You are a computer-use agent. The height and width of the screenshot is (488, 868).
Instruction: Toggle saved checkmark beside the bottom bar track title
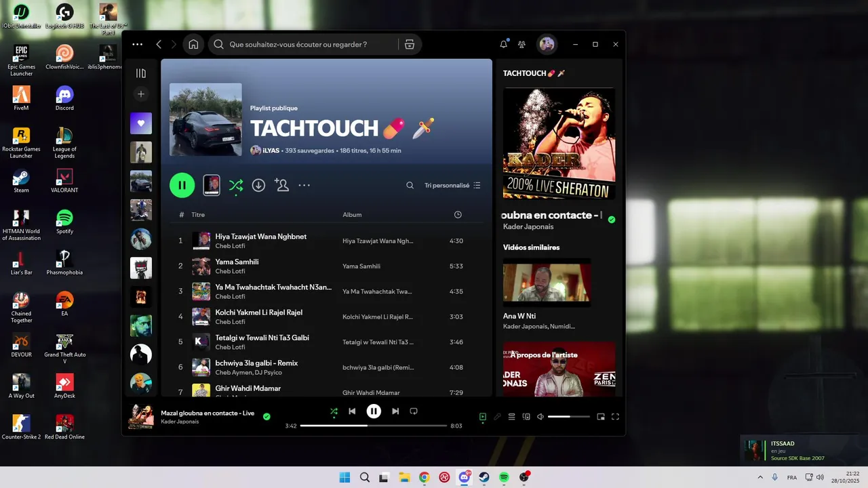tap(267, 416)
